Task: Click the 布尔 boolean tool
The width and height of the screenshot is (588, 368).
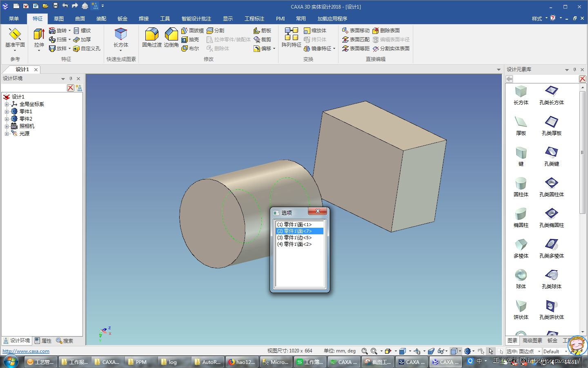Action: [190, 49]
